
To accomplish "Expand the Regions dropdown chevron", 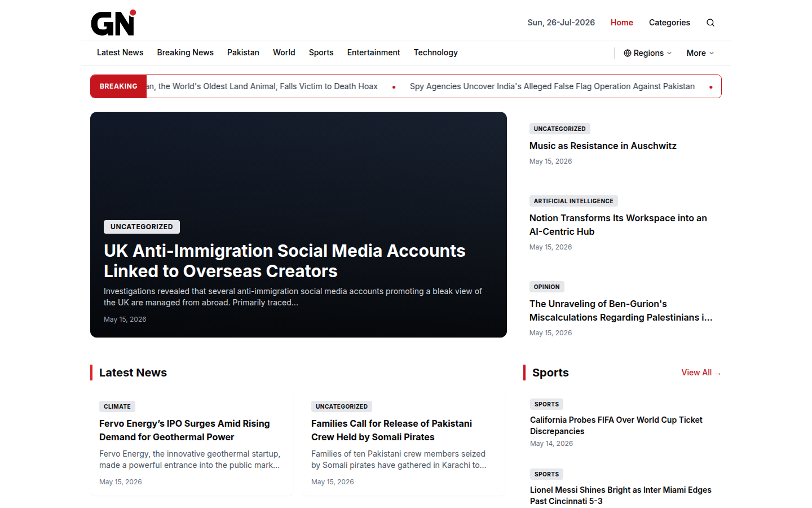I will click(x=669, y=53).
